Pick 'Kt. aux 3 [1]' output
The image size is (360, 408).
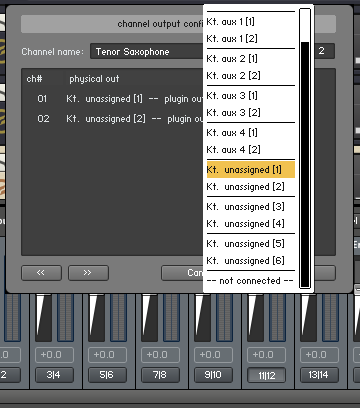tap(251, 96)
